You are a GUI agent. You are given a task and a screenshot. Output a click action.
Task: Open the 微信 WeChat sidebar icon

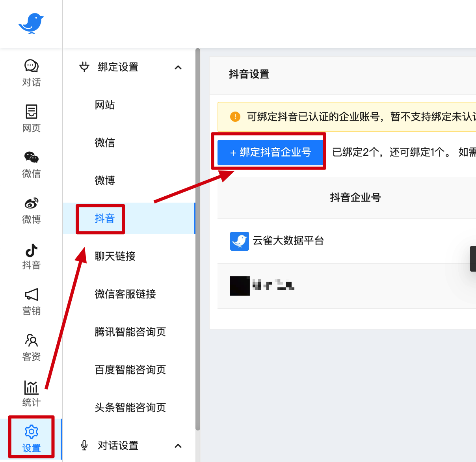(x=32, y=157)
